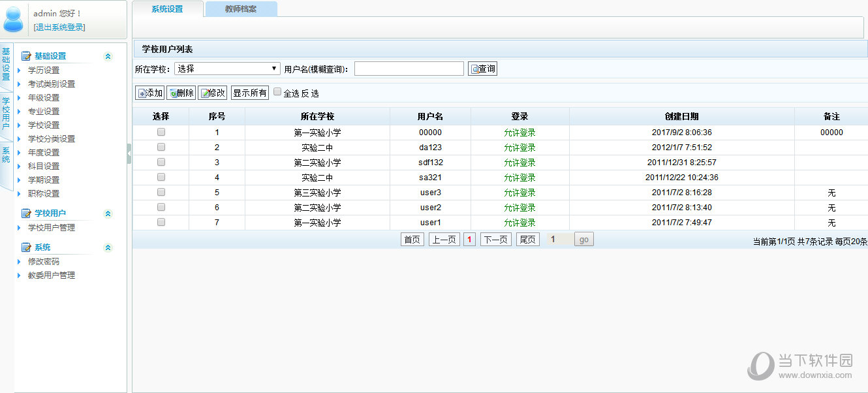Go to 上一页 previous page

pos(444,240)
